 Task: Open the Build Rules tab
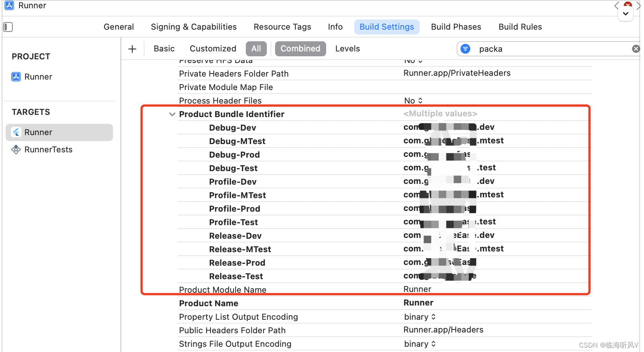(x=520, y=27)
